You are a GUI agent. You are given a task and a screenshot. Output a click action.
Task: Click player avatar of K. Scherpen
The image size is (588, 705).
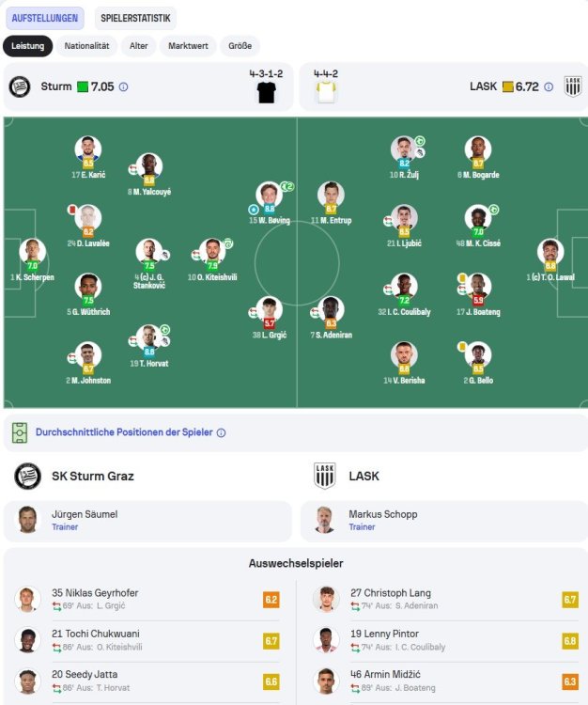tap(32, 251)
